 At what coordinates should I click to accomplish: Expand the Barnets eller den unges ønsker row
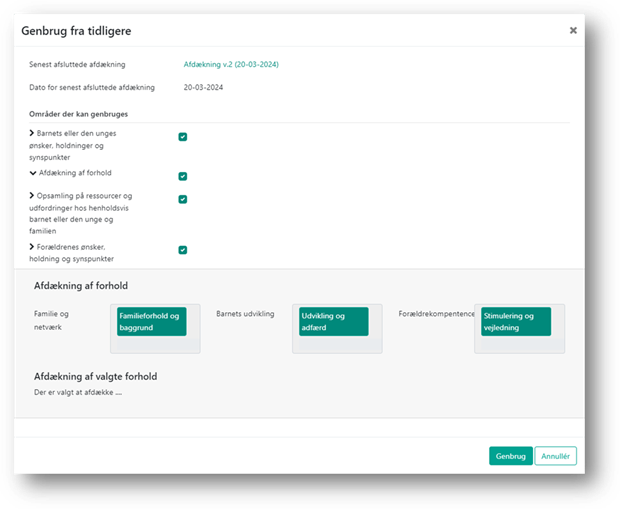coord(32,133)
